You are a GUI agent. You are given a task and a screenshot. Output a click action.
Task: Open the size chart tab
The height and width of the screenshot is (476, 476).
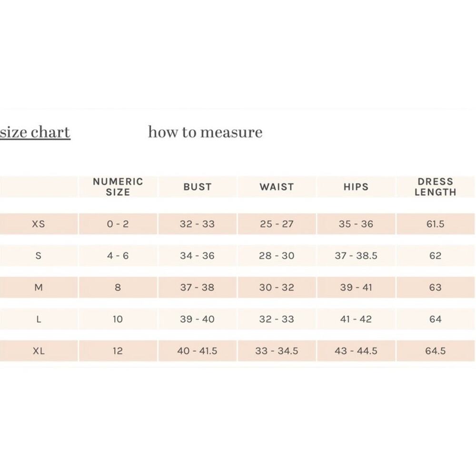[x=35, y=132]
